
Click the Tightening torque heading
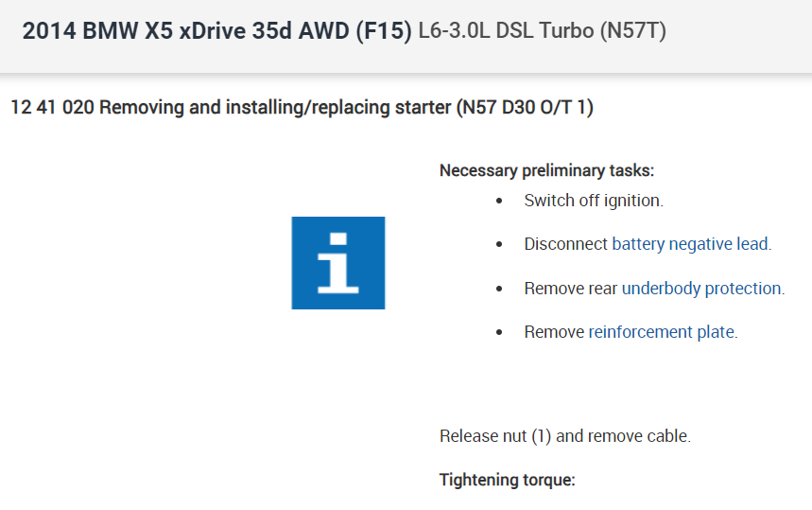(x=507, y=480)
